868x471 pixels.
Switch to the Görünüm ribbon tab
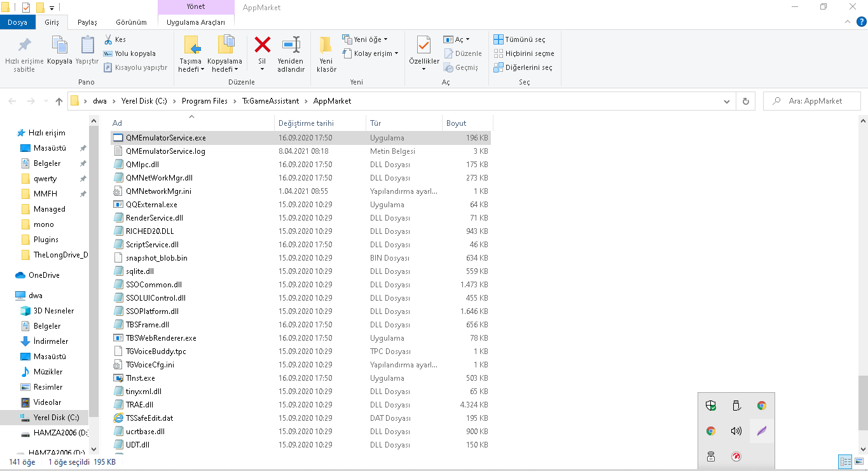[131, 22]
